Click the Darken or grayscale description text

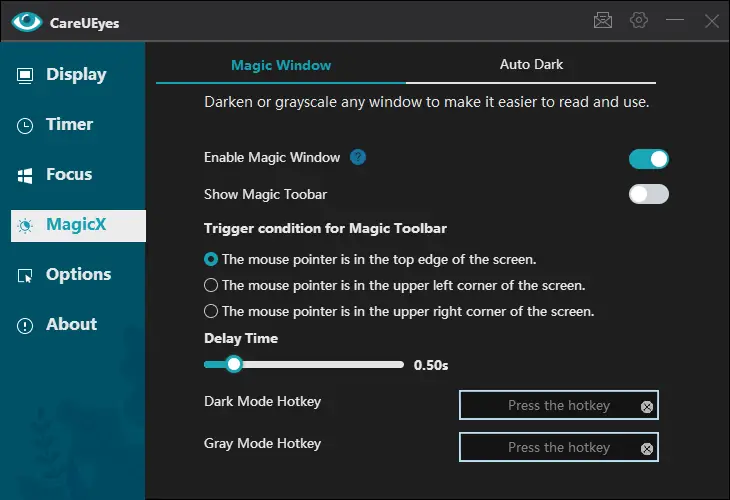[x=426, y=102]
